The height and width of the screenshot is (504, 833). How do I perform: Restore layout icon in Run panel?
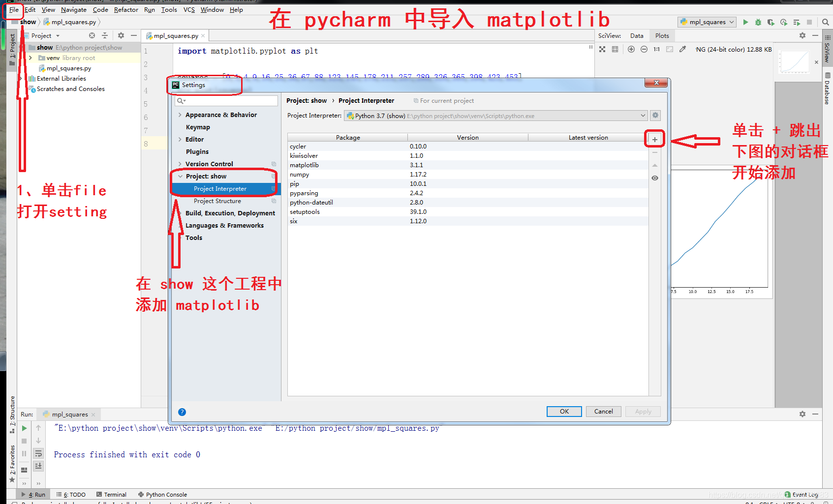click(24, 470)
